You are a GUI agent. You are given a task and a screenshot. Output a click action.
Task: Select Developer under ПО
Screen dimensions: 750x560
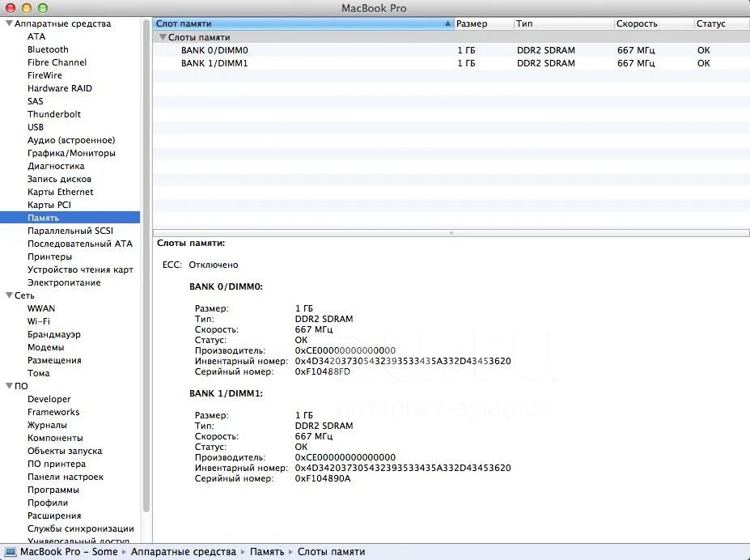tap(49, 399)
